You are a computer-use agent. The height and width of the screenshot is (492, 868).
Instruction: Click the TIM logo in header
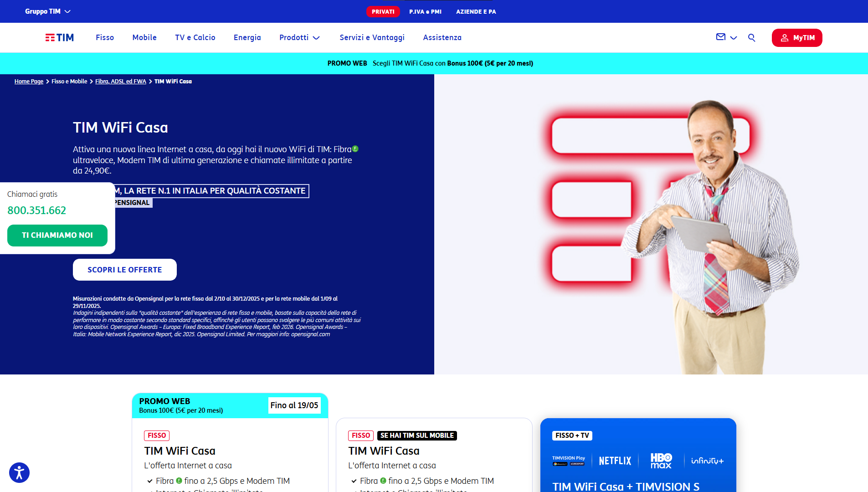tap(60, 37)
